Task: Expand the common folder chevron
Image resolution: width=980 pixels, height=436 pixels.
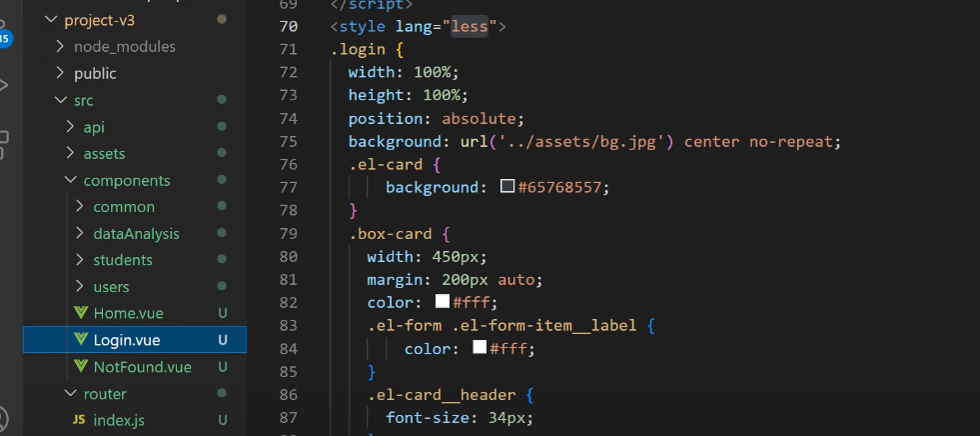Action: [79, 206]
